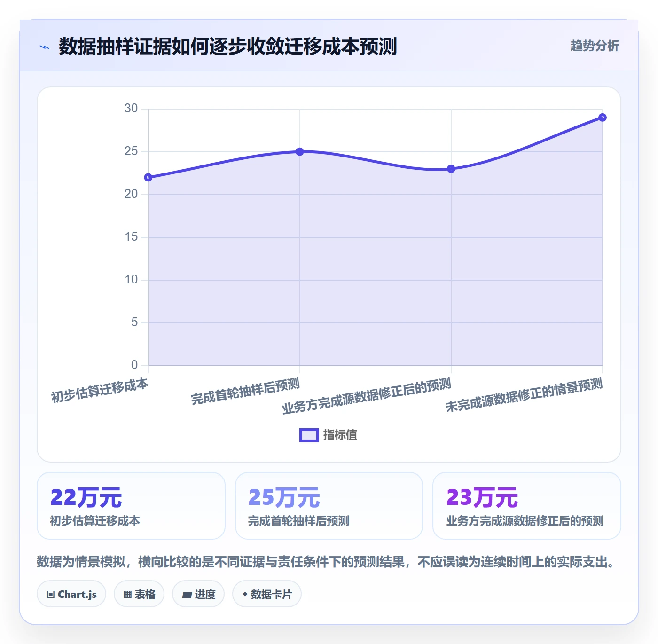
Task: Click the y-axis value 15
Action: [131, 237]
